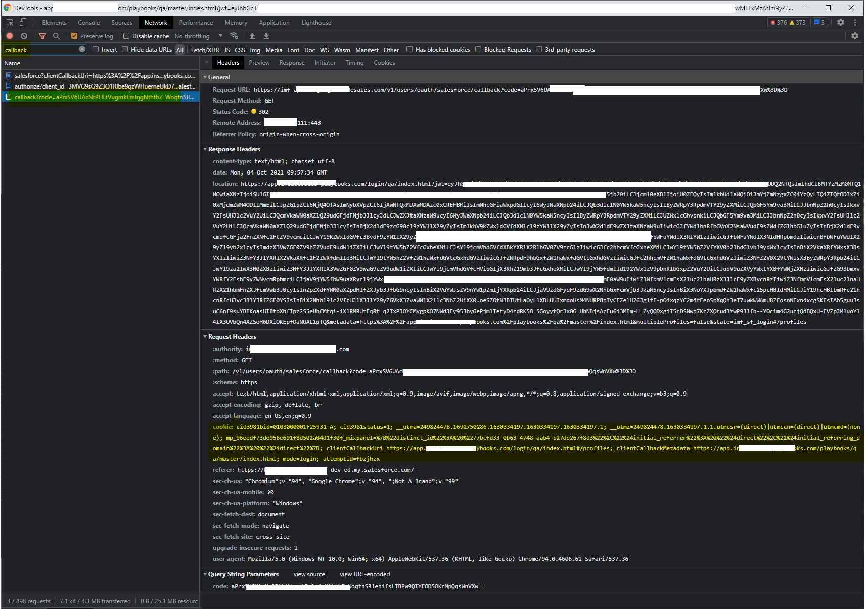868x609 pixels.
Task: Open network search with magnifier icon
Action: (x=56, y=36)
